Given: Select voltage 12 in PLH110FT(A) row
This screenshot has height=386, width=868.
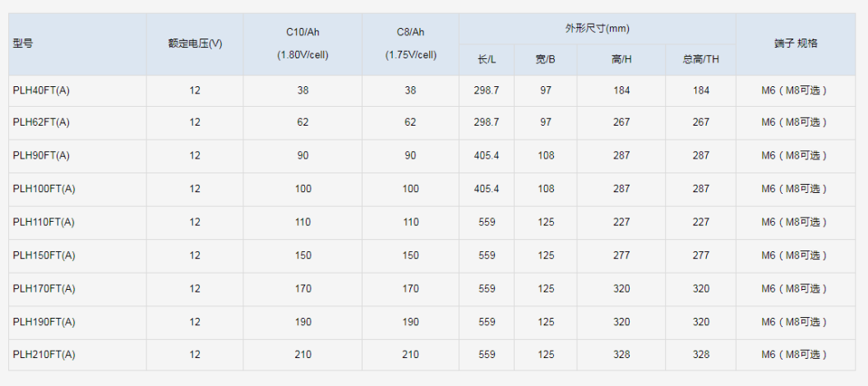Looking at the screenshot, I should 195,222.
